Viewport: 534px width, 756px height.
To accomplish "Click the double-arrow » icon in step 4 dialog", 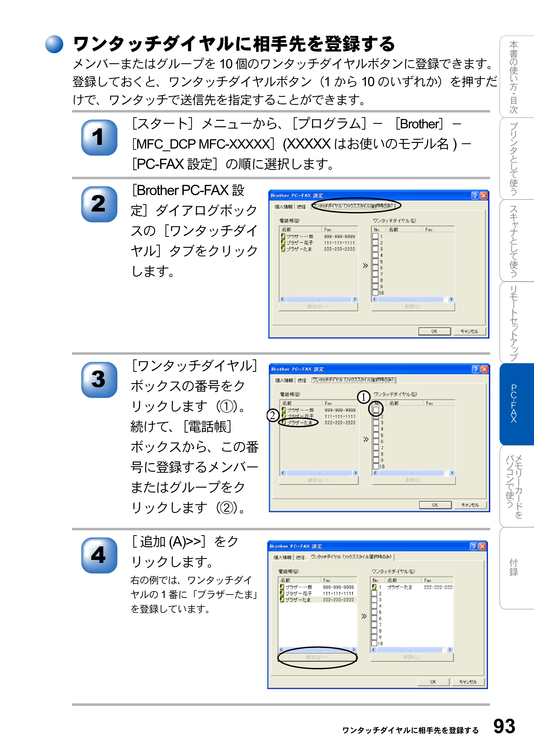I will (x=364, y=616).
